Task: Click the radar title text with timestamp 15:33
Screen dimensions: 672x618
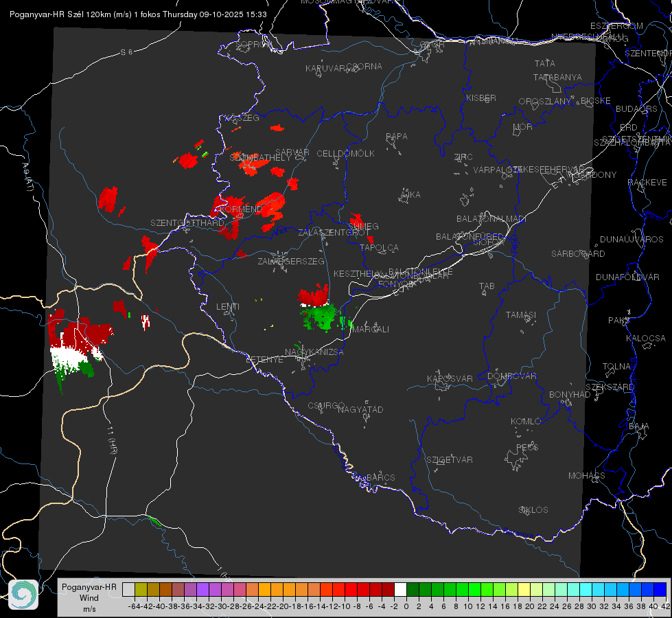Action: (138, 14)
